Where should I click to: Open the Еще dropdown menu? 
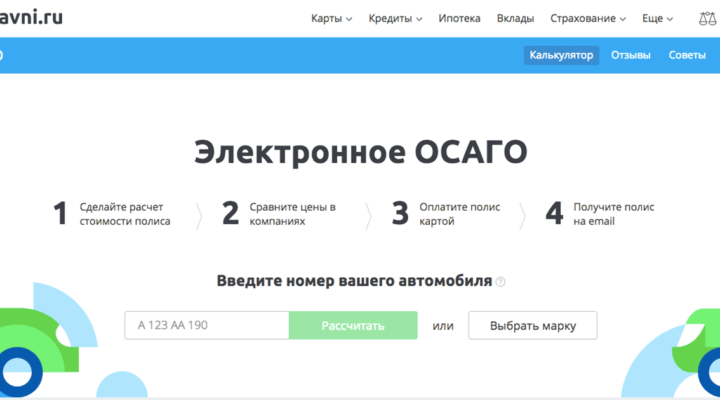coord(656,18)
